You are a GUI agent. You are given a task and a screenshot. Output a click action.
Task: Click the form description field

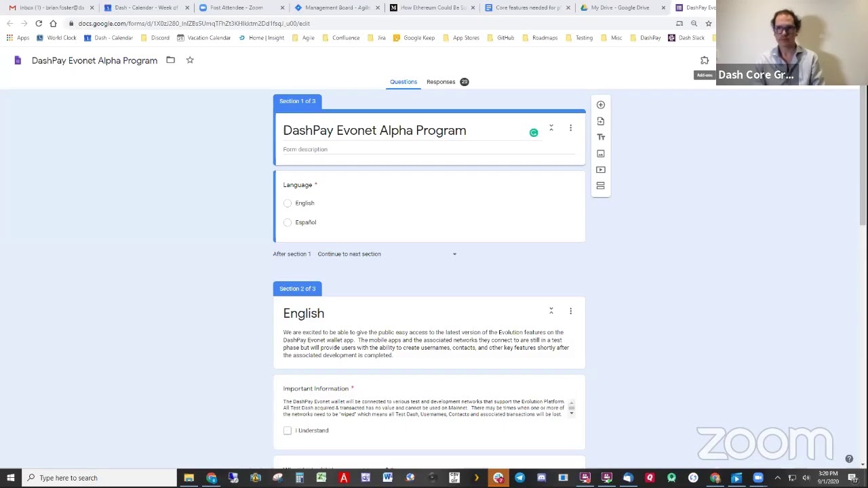point(429,150)
